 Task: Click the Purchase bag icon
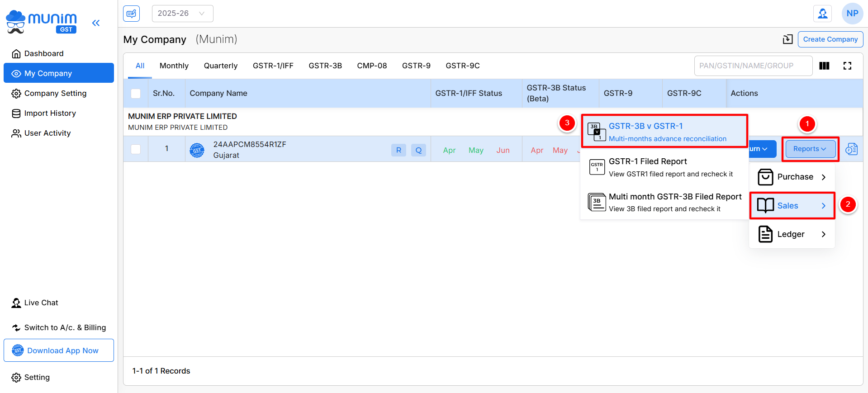[765, 177]
